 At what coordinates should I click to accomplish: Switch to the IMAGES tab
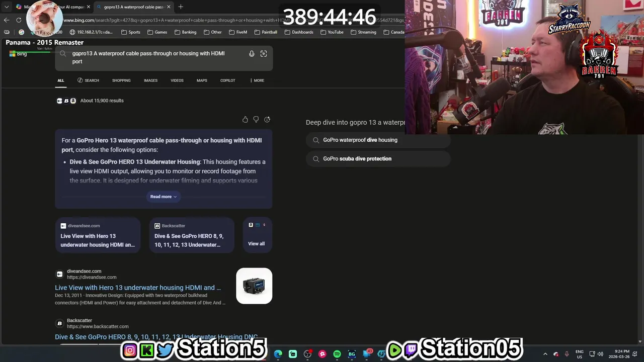click(150, 80)
